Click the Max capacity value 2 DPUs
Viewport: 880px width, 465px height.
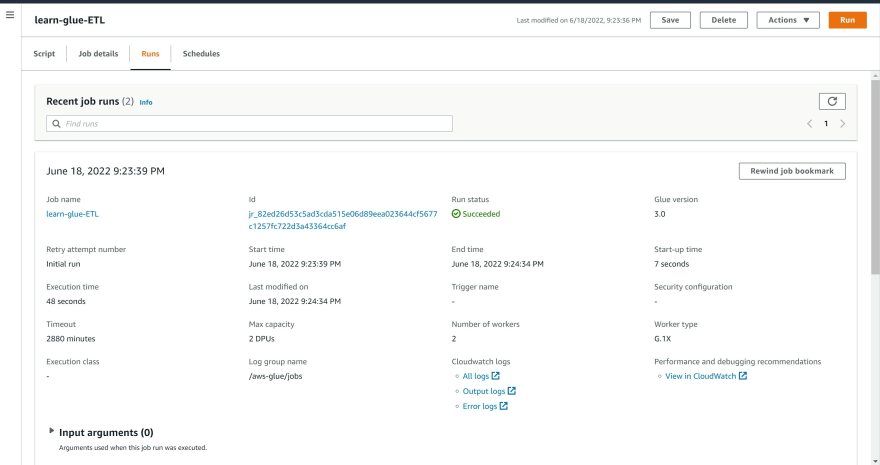coord(262,339)
